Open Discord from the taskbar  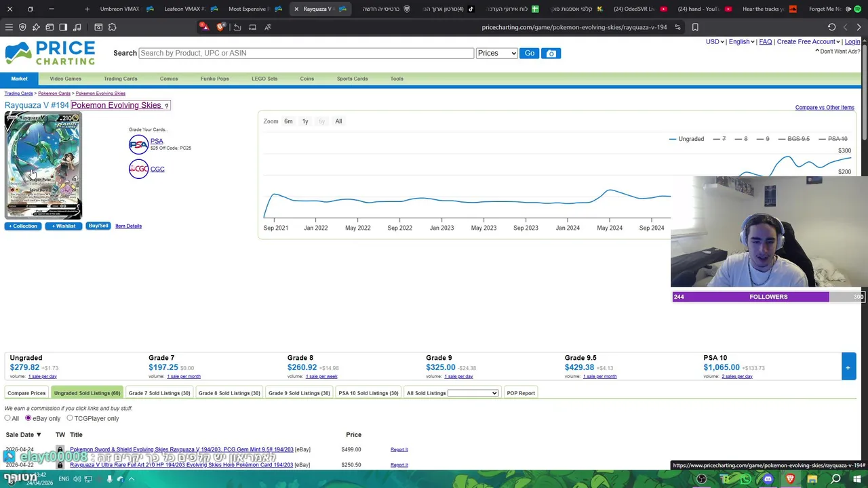[x=768, y=479]
